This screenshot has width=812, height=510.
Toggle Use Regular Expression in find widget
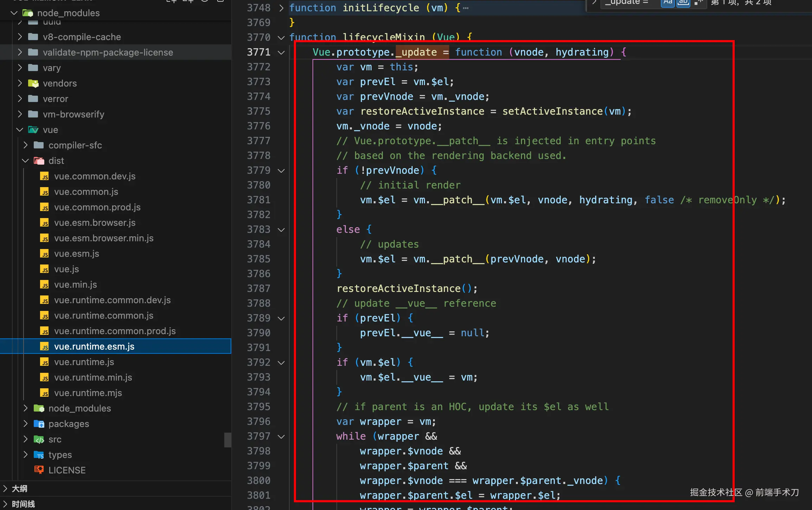click(x=698, y=2)
